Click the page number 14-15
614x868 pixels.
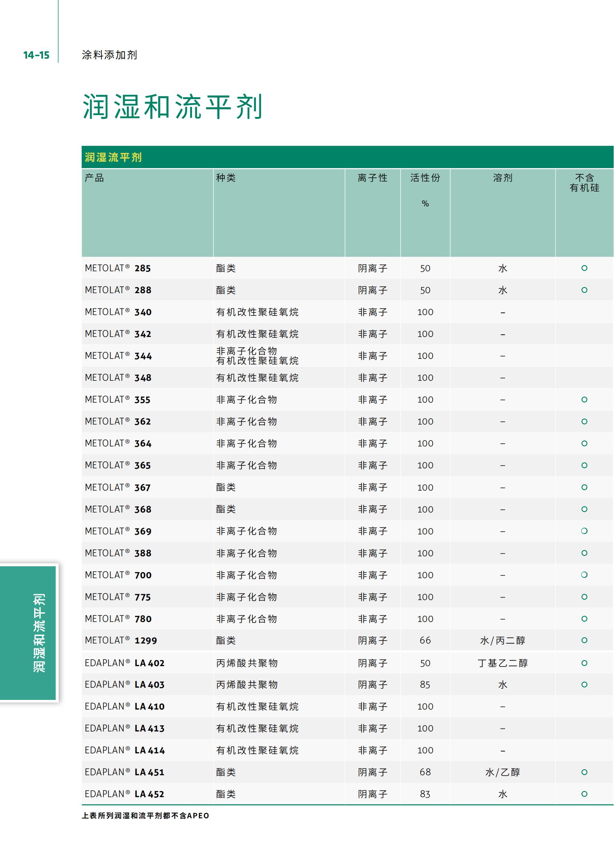[36, 55]
